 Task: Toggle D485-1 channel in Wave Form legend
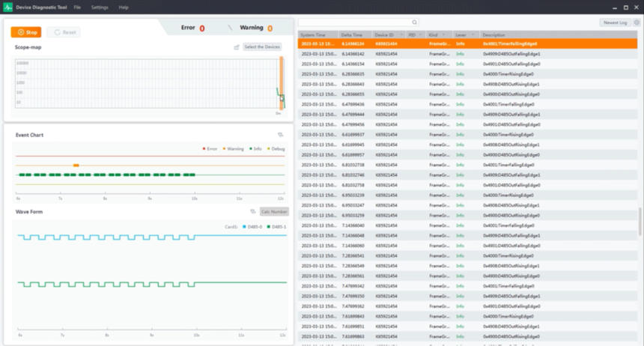point(277,227)
